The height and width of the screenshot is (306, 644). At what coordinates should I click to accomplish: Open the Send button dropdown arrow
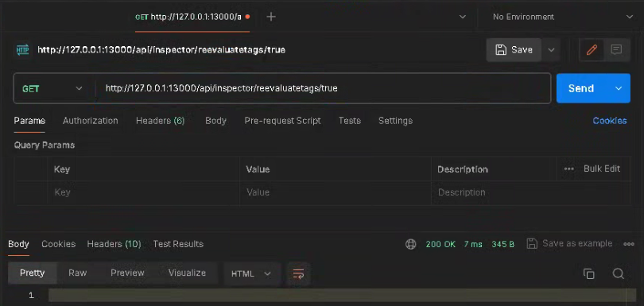(x=618, y=88)
